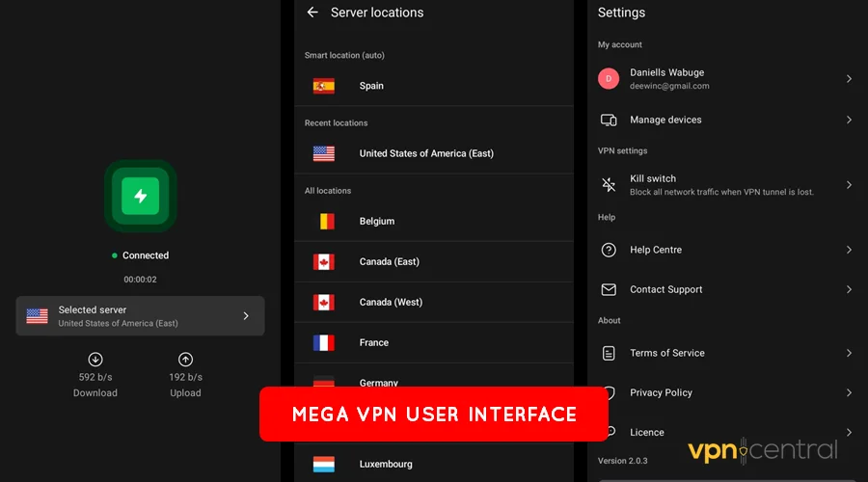Open Terms of Service
The width and height of the screenshot is (868, 482).
click(x=726, y=353)
